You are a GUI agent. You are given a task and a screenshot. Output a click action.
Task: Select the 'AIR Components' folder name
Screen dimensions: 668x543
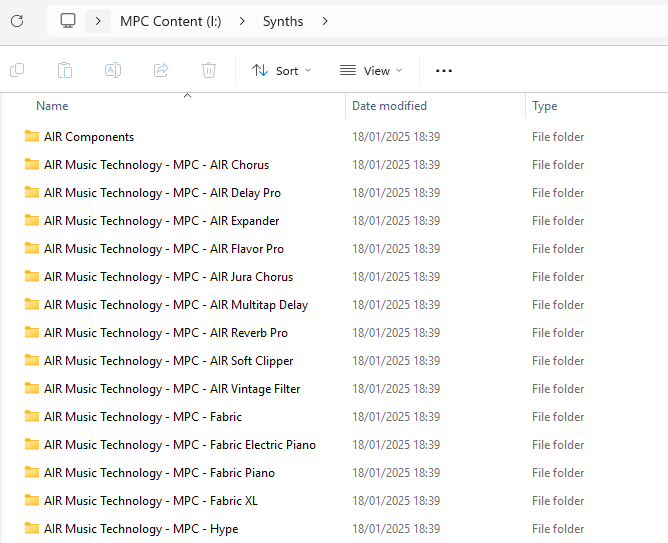(x=89, y=137)
